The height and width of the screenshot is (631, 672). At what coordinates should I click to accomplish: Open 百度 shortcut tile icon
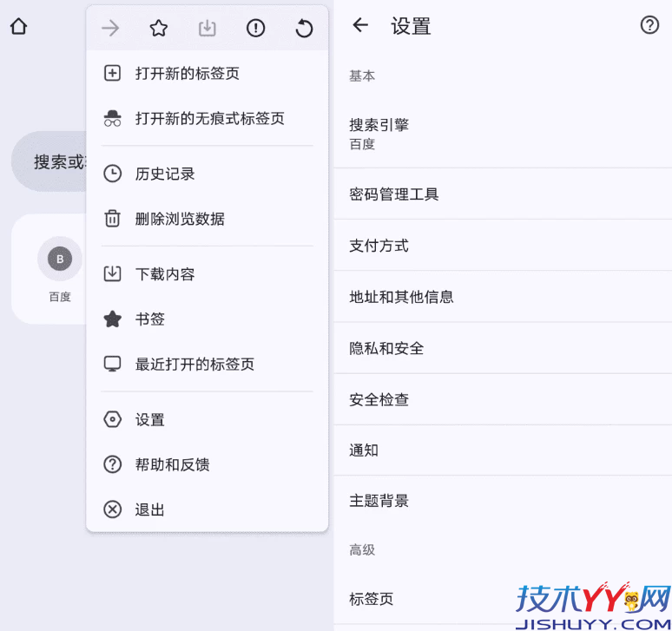[60, 259]
